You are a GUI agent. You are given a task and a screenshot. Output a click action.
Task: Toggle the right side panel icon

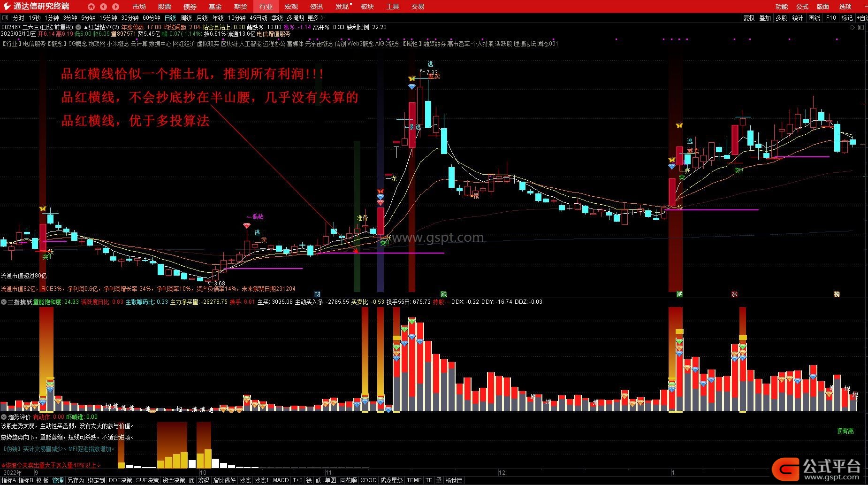coord(861,28)
